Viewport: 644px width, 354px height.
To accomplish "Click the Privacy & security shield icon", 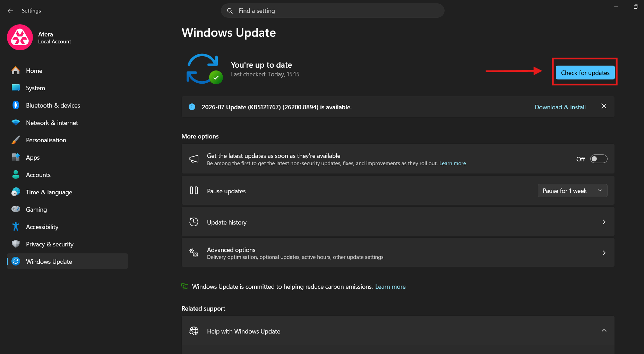I will (16, 244).
